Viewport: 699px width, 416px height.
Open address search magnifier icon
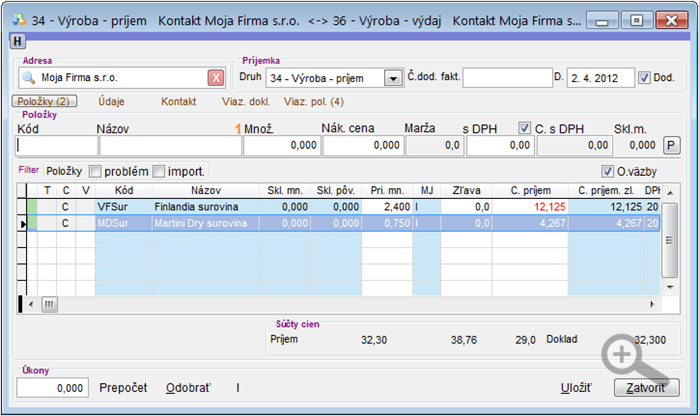tap(29, 78)
